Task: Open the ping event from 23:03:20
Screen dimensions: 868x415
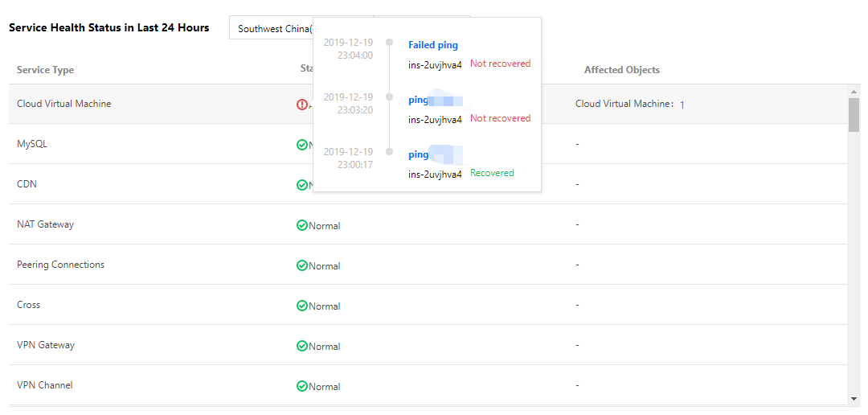Action: pos(419,100)
